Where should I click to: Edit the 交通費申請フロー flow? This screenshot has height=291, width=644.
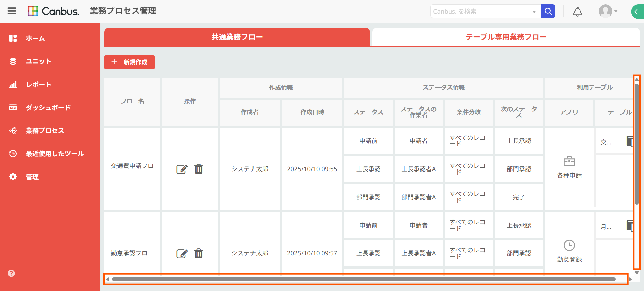(182, 169)
